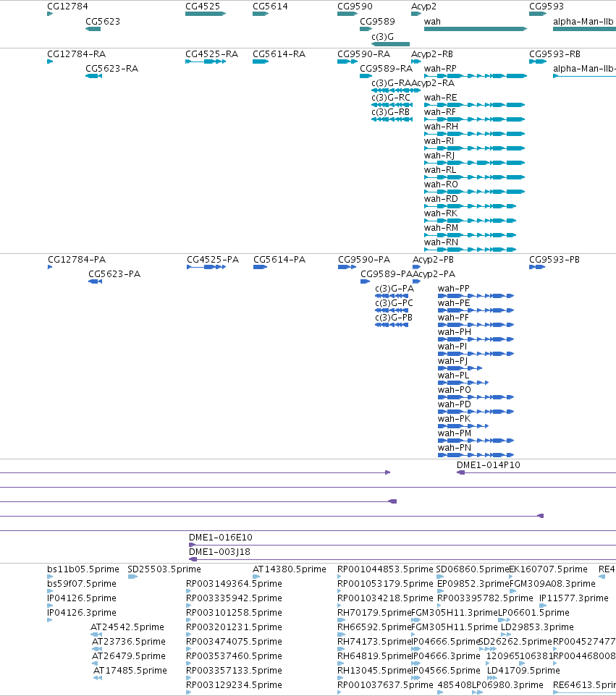Select the wah-RH transcript label
Image resolution: width=616 pixels, height=696 pixels.
click(x=441, y=127)
